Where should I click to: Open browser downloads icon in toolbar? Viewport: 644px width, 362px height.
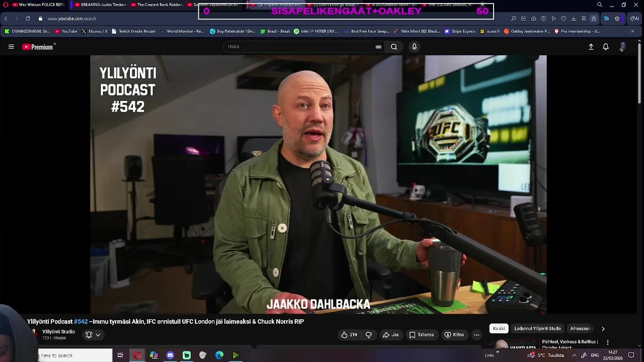(x=574, y=19)
